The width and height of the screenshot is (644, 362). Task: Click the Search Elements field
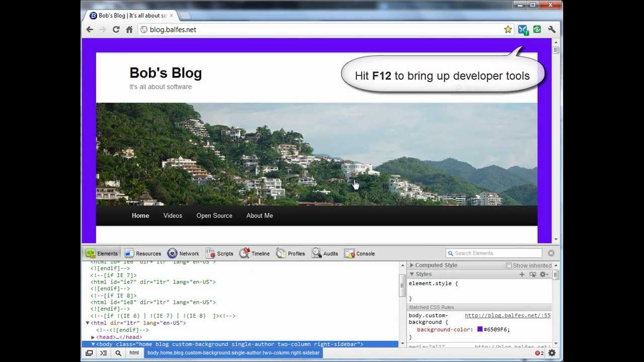494,253
